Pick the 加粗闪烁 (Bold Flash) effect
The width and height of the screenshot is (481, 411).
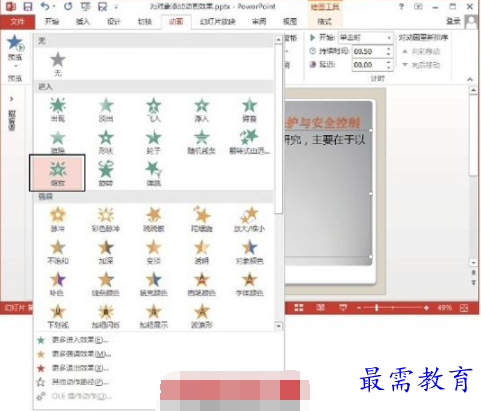[x=106, y=316]
